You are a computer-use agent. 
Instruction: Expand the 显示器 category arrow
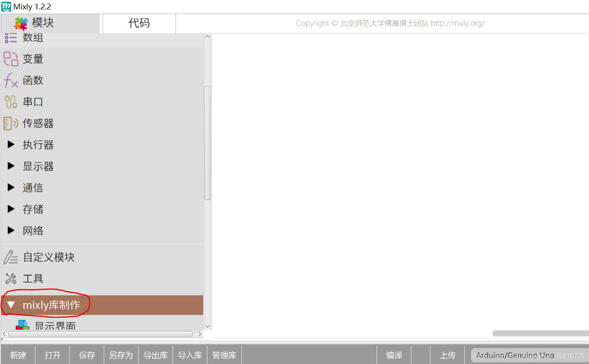pos(11,166)
